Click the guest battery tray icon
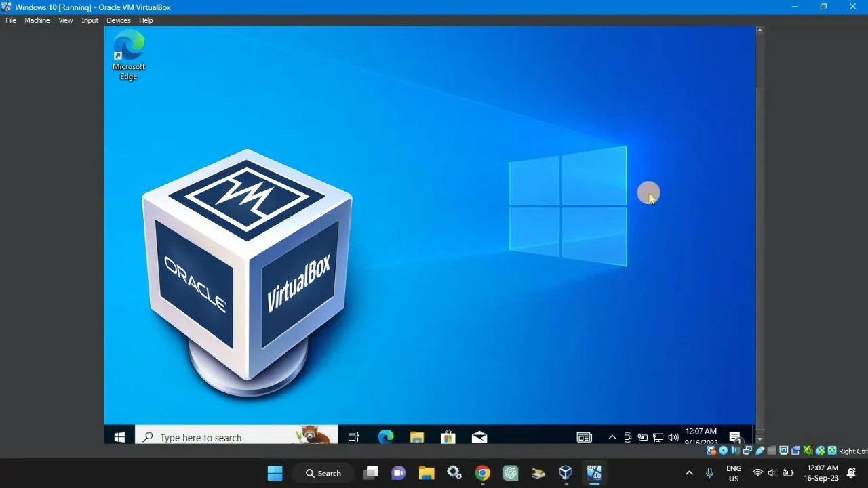This screenshot has height=488, width=868. 643,437
